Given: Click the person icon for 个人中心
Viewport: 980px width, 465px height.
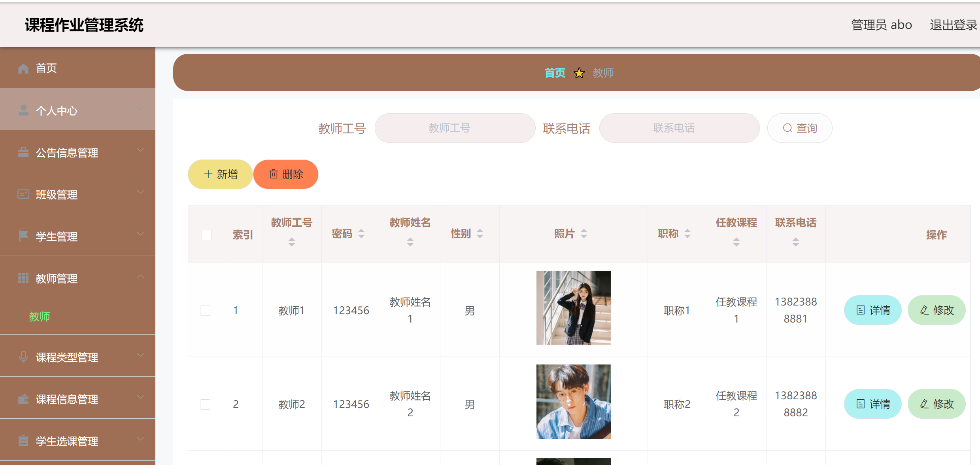Looking at the screenshot, I should tap(23, 110).
